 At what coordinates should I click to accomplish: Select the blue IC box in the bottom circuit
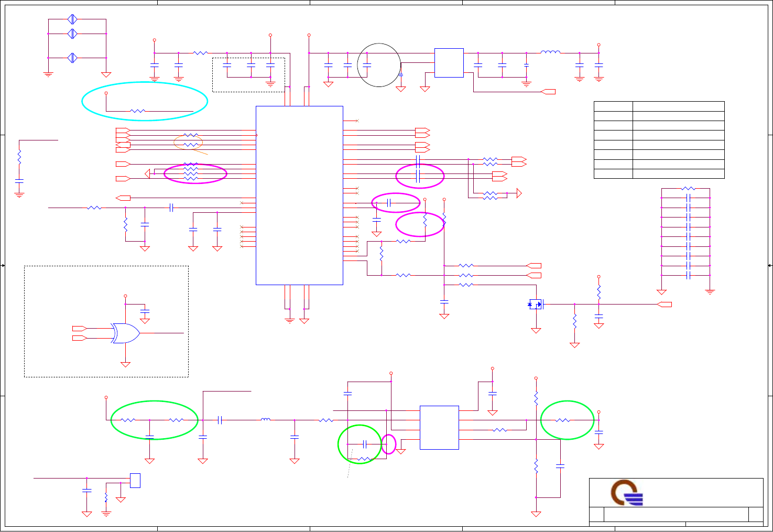[x=439, y=427]
